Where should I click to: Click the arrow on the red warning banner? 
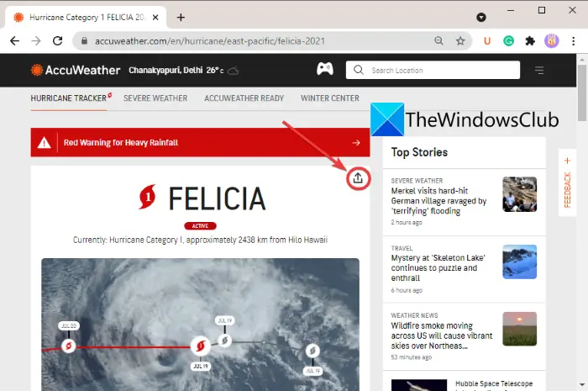click(356, 143)
